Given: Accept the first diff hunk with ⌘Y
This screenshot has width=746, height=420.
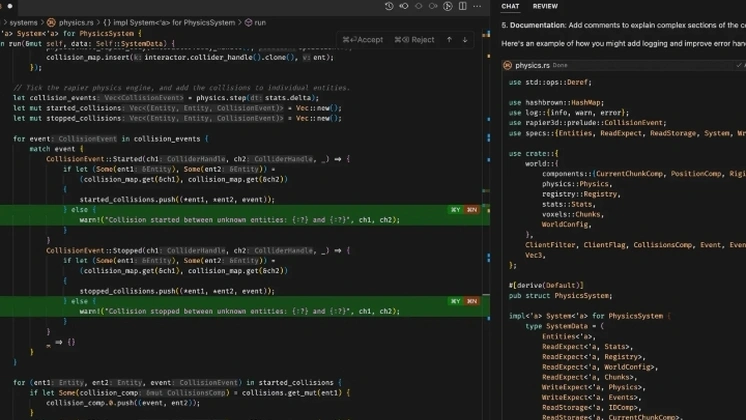Looking at the screenshot, I should (x=456, y=210).
